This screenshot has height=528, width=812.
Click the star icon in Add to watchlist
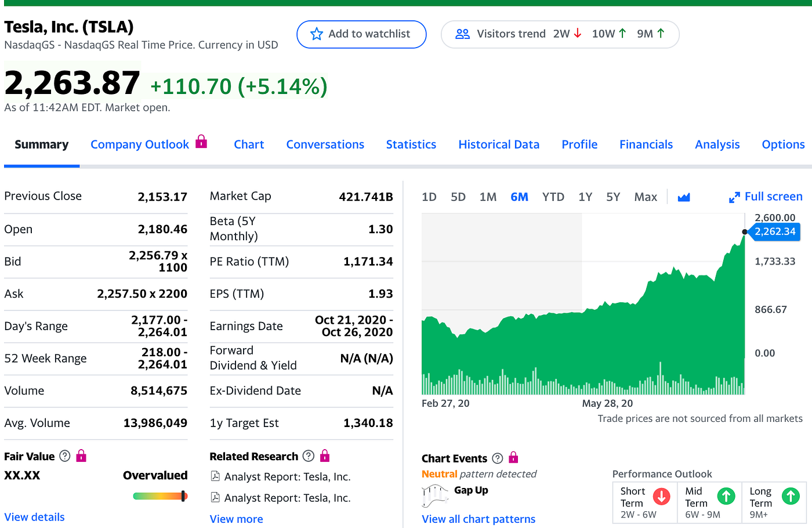[x=316, y=34]
